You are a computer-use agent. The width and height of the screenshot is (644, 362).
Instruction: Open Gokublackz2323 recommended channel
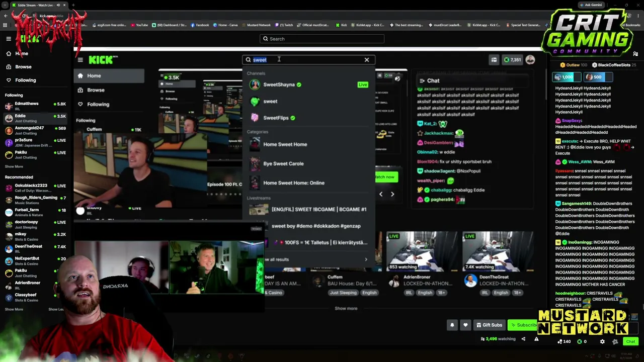(35, 188)
